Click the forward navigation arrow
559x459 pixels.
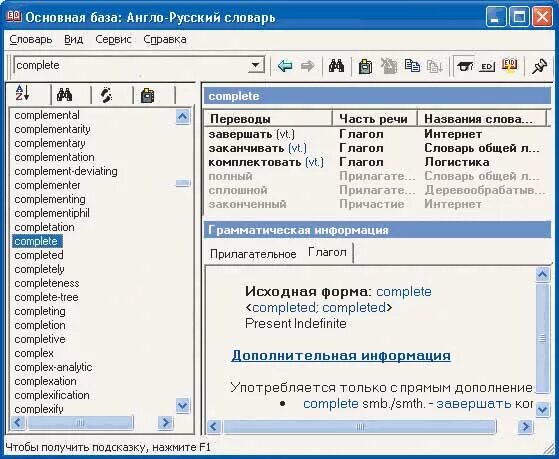point(307,66)
